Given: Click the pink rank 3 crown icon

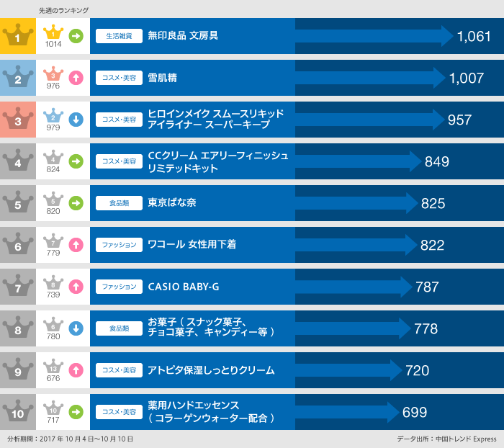Looking at the screenshot, I should (18, 119).
